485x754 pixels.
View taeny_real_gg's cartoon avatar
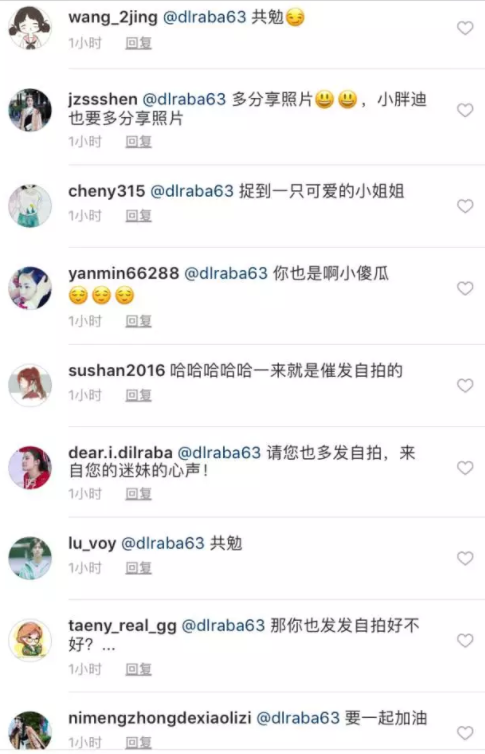30,640
